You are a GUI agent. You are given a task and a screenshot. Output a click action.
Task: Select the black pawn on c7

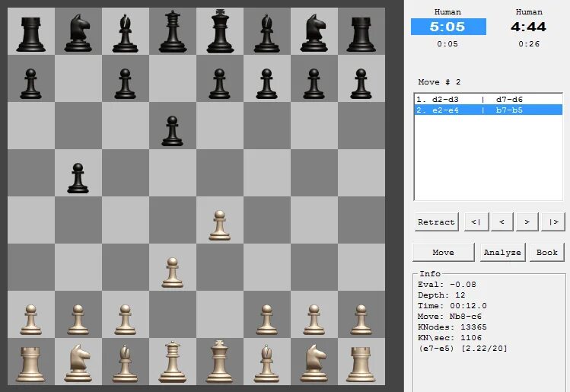[x=125, y=84]
